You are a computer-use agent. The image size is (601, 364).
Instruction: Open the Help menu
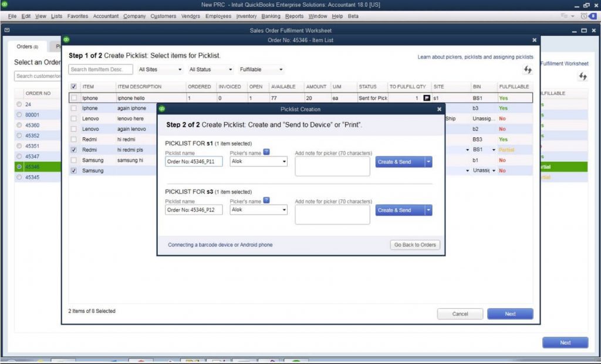click(337, 16)
